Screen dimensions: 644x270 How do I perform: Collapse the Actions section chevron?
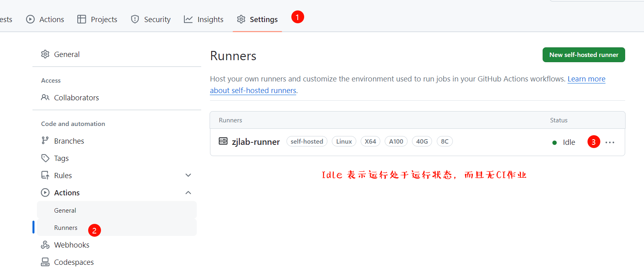(188, 193)
